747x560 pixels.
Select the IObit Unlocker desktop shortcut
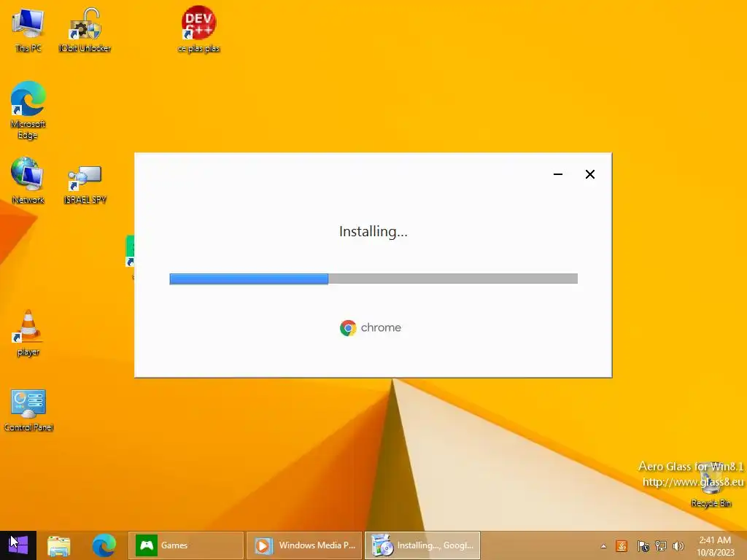tap(85, 29)
